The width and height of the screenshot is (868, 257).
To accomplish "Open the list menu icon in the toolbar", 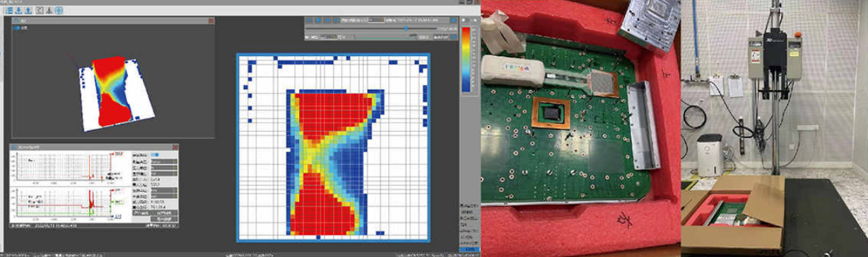I will [9, 11].
